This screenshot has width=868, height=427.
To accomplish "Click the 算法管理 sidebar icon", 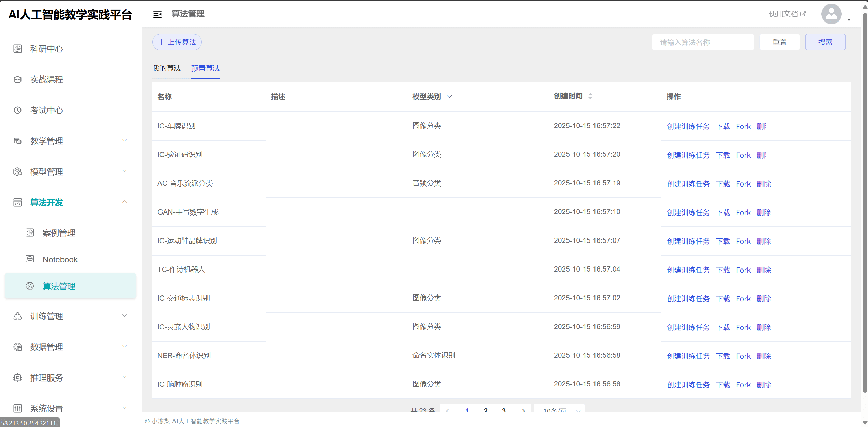I will (30, 286).
